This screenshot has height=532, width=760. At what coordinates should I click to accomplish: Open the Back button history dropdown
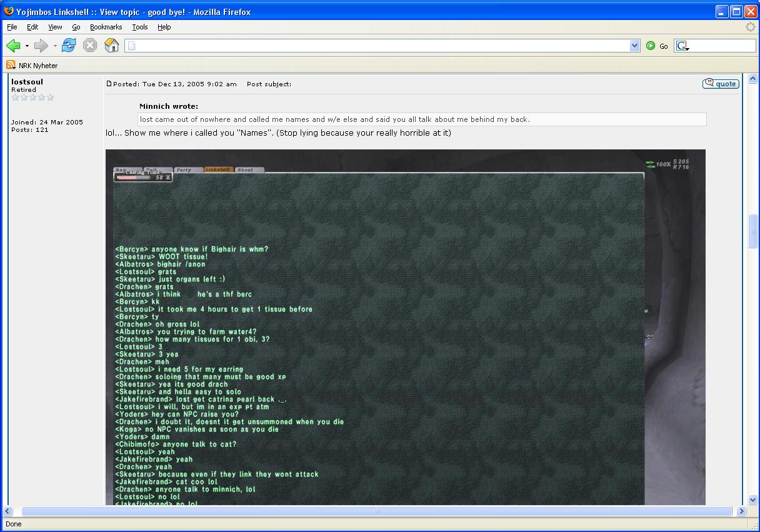click(x=27, y=46)
